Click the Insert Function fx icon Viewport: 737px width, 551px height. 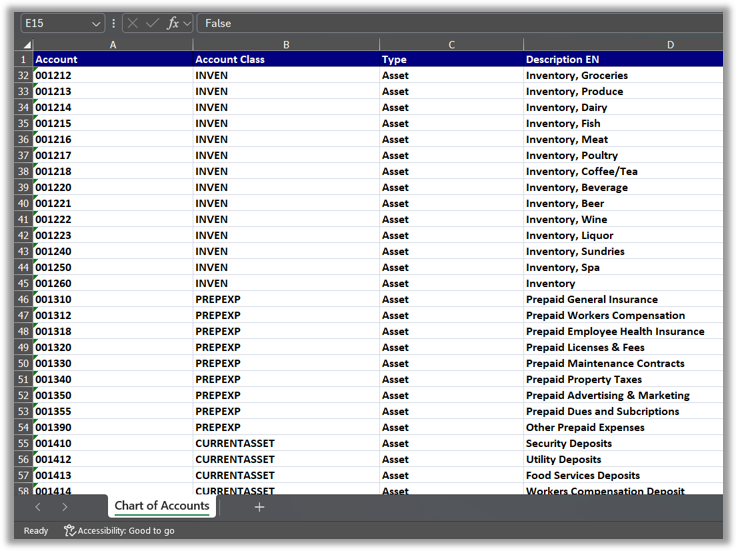(172, 23)
